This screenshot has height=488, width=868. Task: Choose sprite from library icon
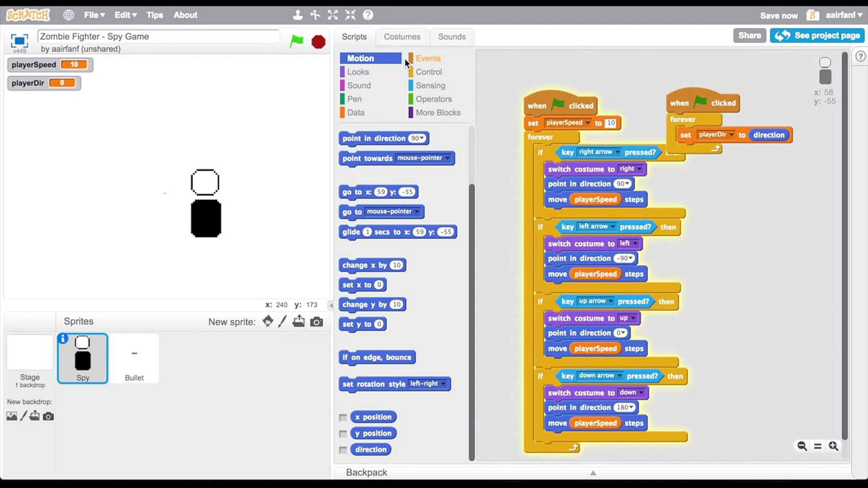268,321
